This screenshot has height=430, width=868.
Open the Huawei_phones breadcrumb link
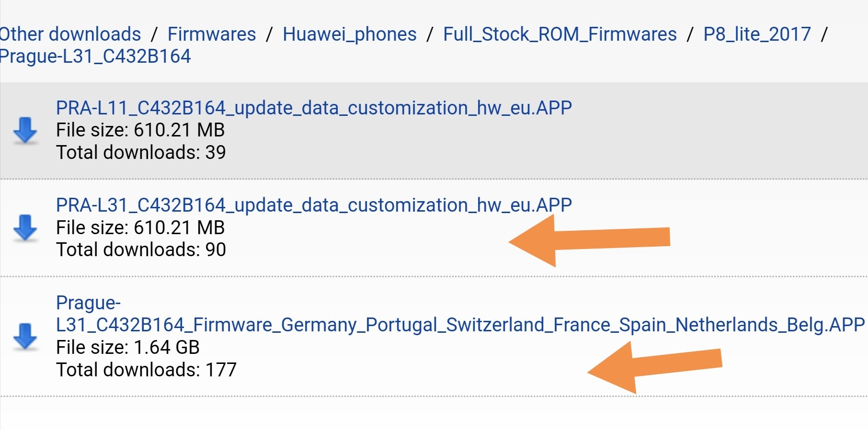click(x=350, y=34)
